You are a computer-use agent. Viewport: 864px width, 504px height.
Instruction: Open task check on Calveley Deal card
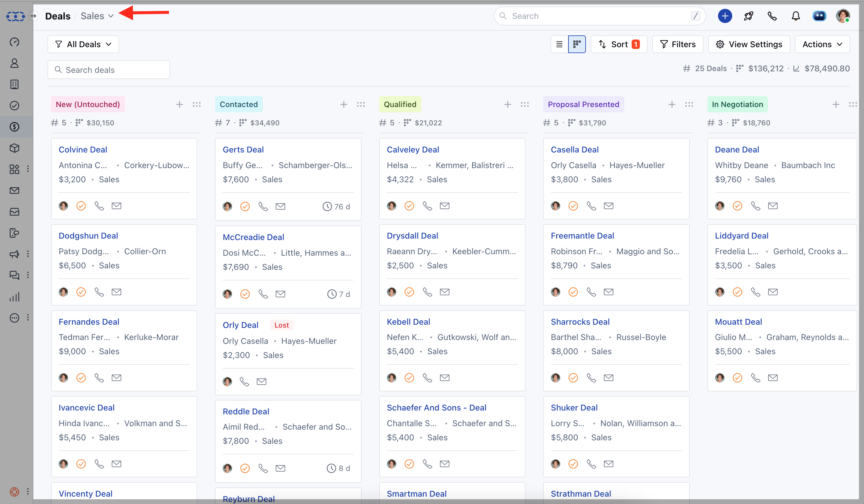[x=409, y=206]
